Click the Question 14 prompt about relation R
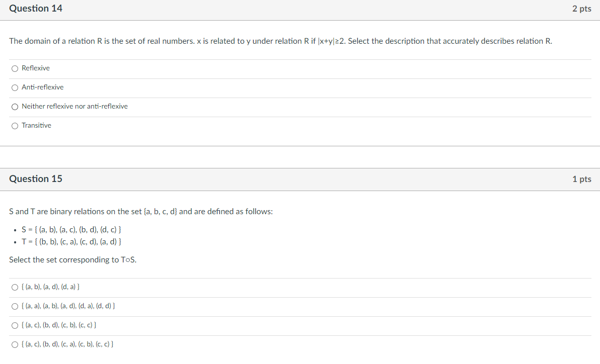600x364 pixels. [280, 41]
